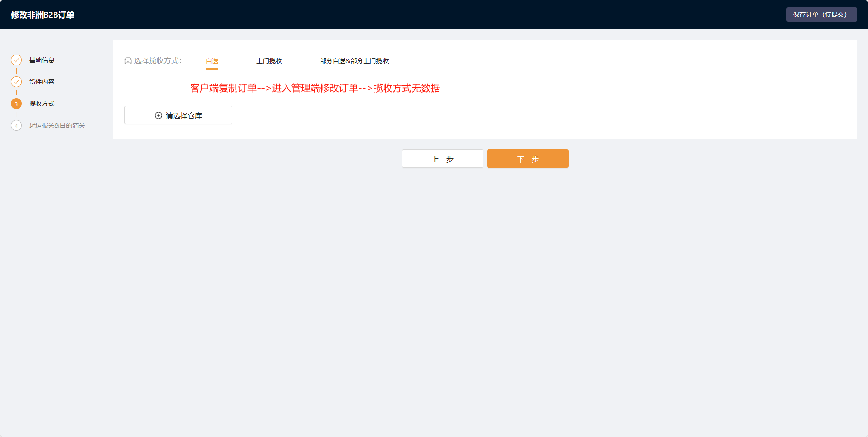
Task: Click the checkmark icon for 货件内容 step
Action: [x=16, y=82]
